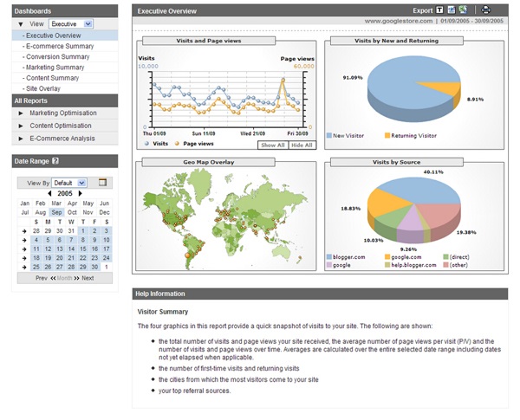This screenshot has height=420, width=520.
Task: Select calendar day 22
Action: 83,258
